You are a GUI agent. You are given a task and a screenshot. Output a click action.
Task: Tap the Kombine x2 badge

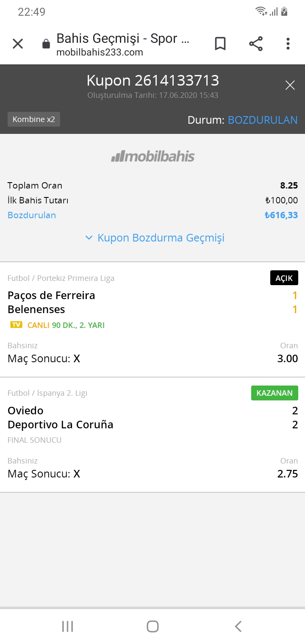click(x=34, y=119)
